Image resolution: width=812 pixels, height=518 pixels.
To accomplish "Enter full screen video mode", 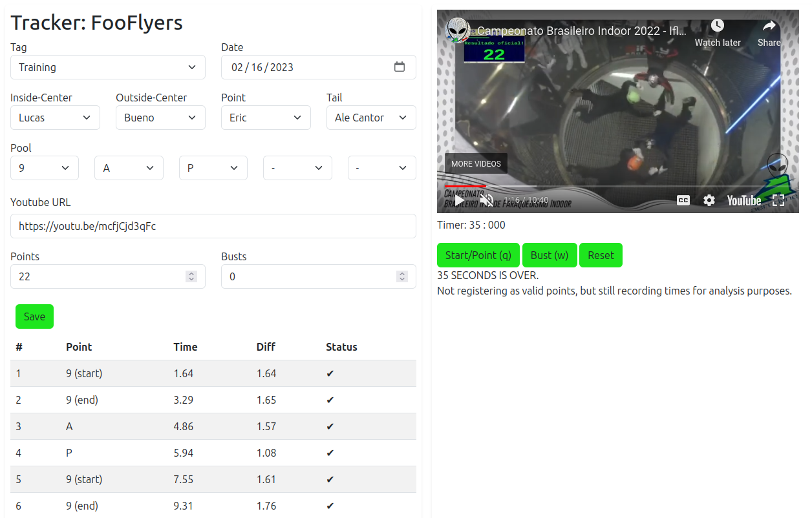I will 778,200.
